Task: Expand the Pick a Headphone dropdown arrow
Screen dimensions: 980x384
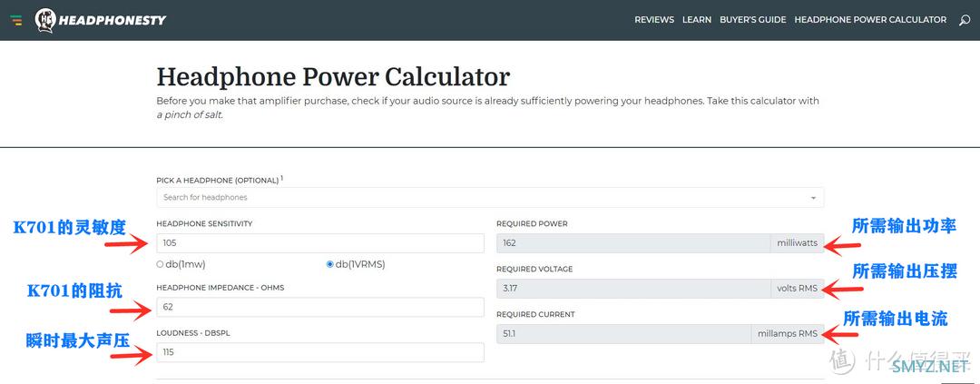Action: pos(812,197)
